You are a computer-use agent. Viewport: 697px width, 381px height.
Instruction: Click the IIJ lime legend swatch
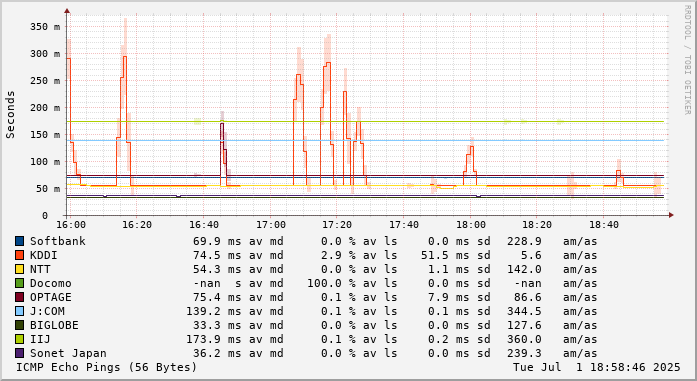coord(20,339)
